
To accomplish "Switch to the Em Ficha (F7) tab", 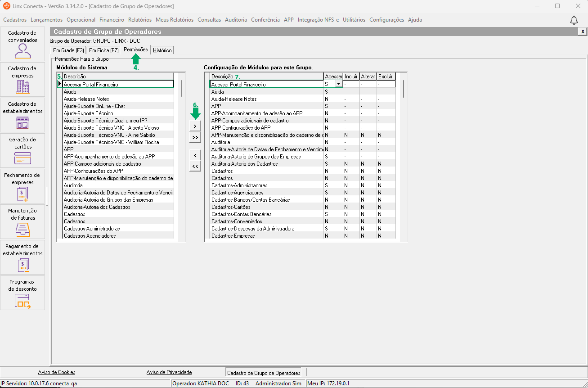I will click(104, 50).
